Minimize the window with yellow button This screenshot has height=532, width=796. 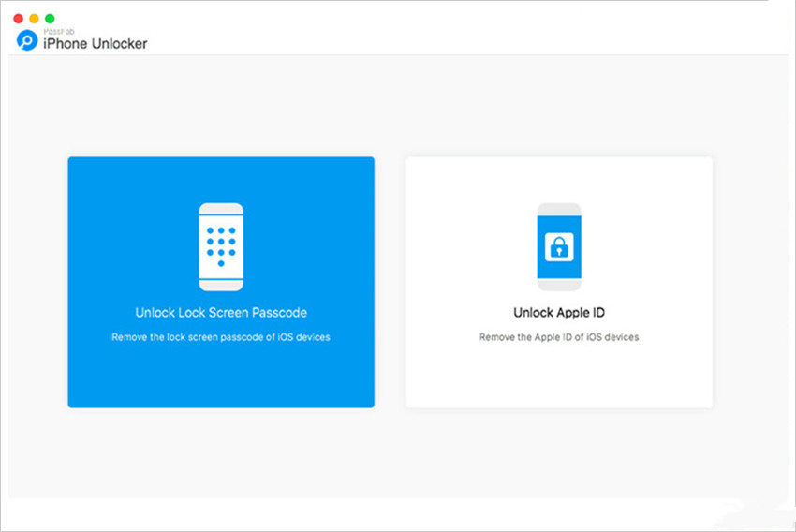coord(34,19)
